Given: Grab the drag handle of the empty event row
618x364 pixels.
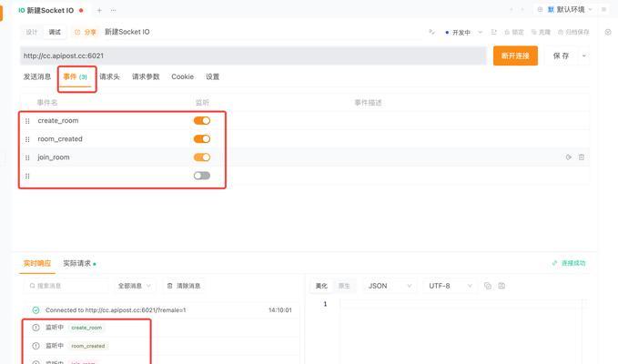Looking at the screenshot, I should [x=27, y=177].
